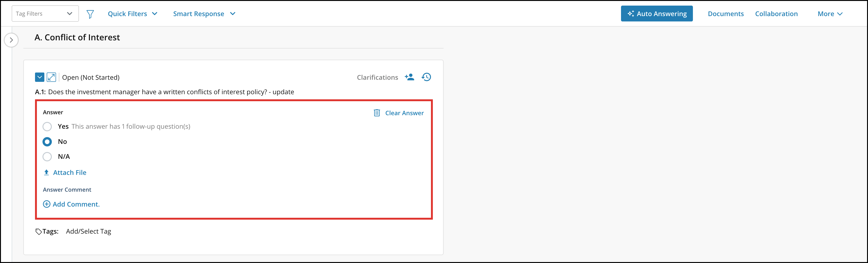Image resolution: width=868 pixels, height=263 pixels.
Task: Open the Documents tab
Action: click(x=725, y=14)
